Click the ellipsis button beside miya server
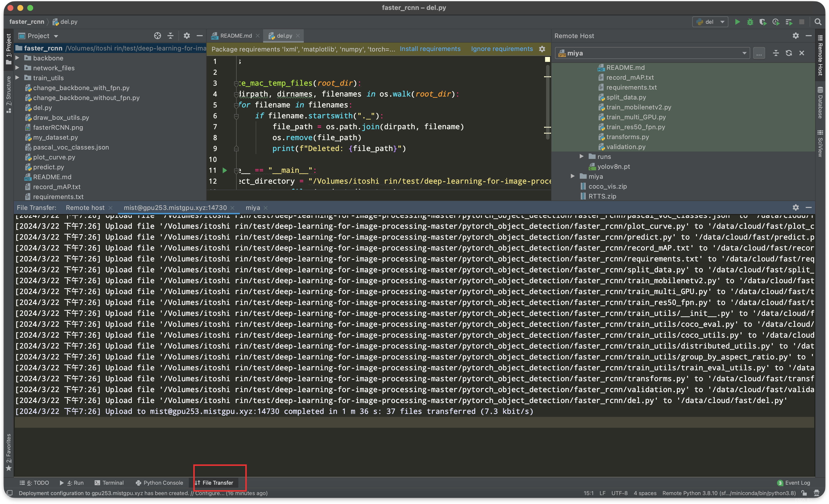Viewport: 829px width, 504px height. pos(759,53)
